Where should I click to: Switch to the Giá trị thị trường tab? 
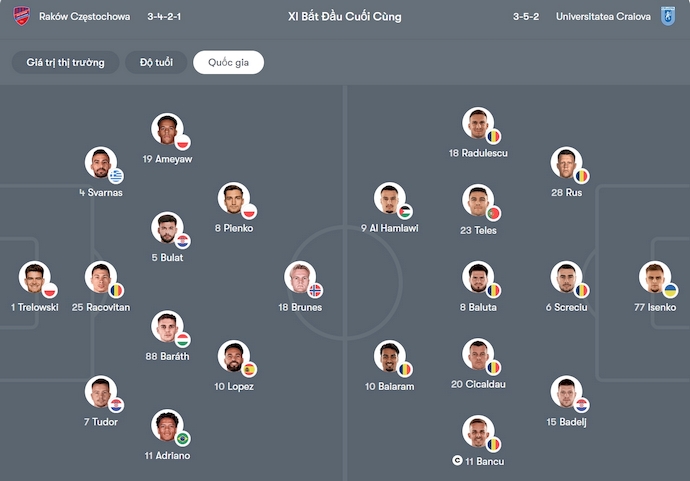coord(65,63)
